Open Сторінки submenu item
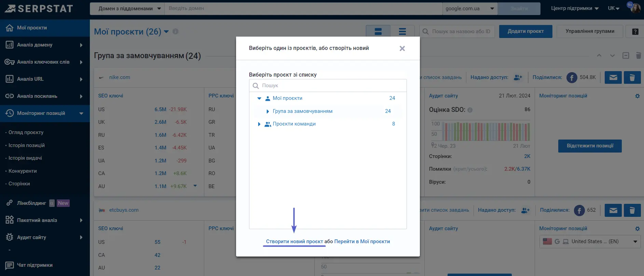The width and height of the screenshot is (644, 276). coord(19,184)
